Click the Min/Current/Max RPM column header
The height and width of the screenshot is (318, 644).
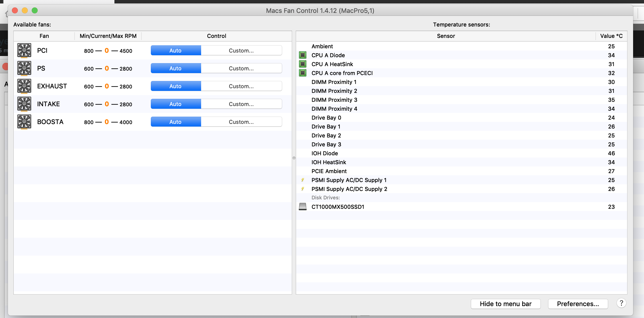108,36
